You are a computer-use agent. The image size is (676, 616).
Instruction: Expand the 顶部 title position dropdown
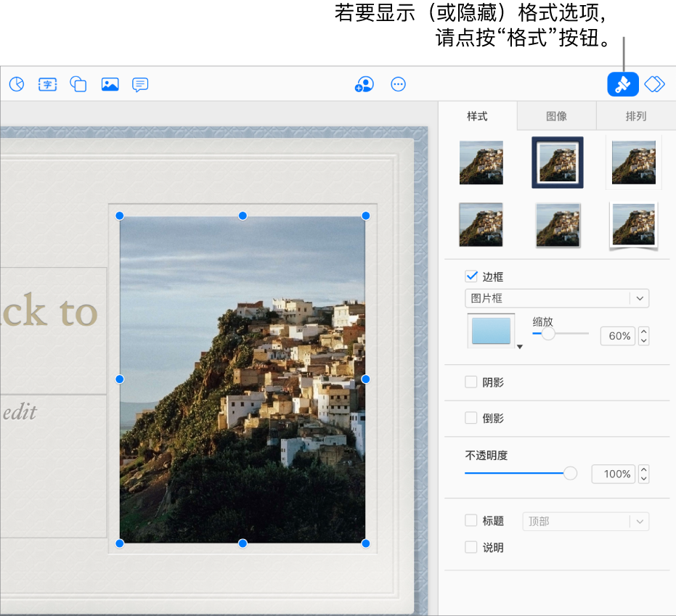click(x=585, y=521)
